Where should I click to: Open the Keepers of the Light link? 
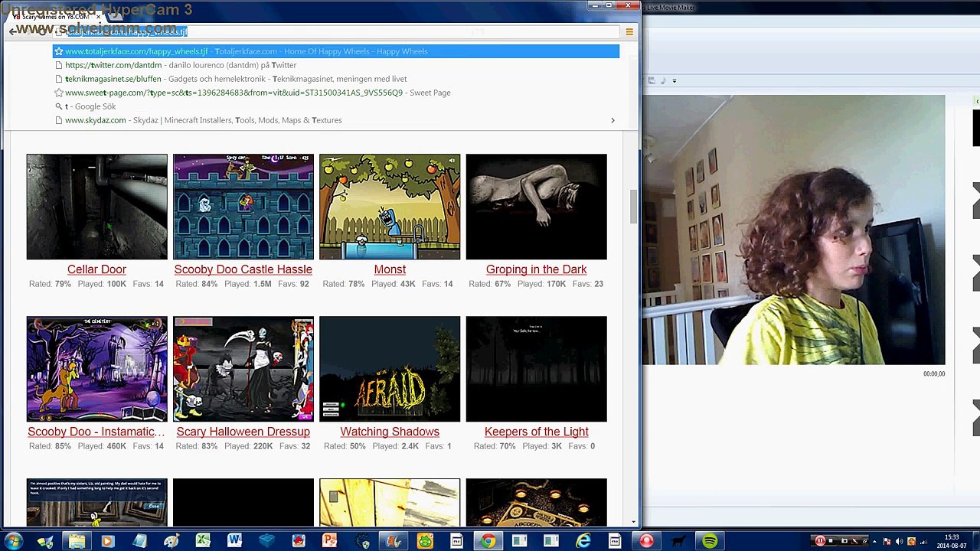coord(536,432)
